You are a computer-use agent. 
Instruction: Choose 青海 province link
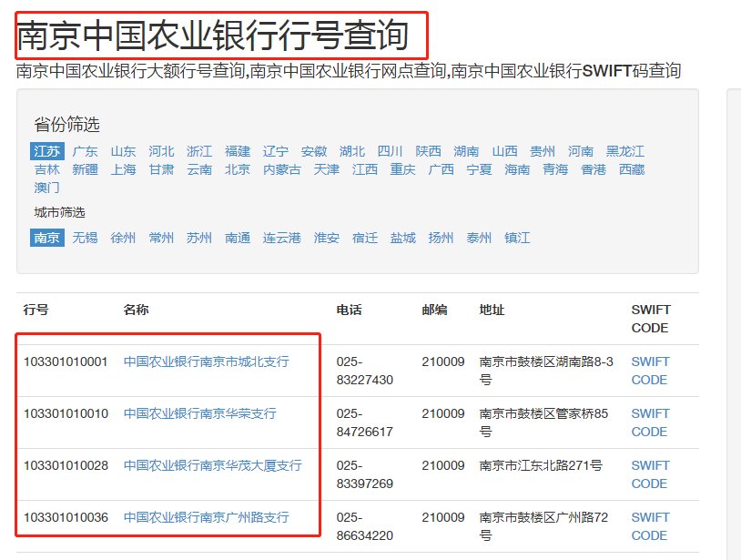pos(555,169)
